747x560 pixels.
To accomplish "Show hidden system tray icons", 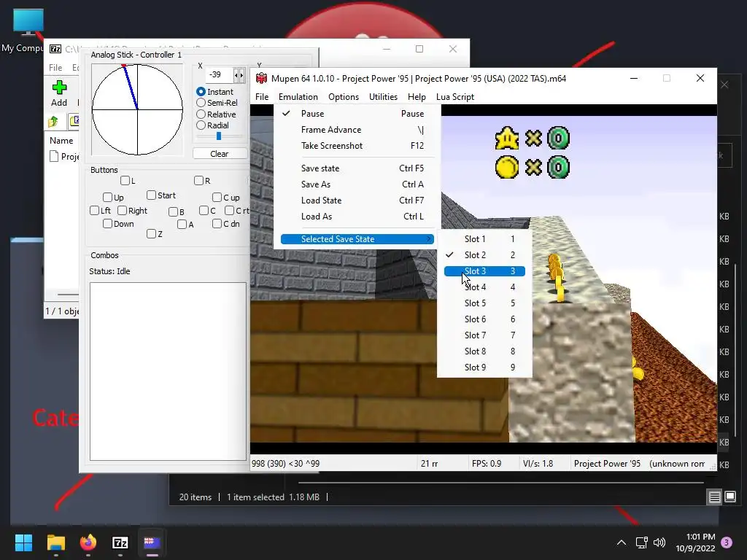I will pos(622,542).
